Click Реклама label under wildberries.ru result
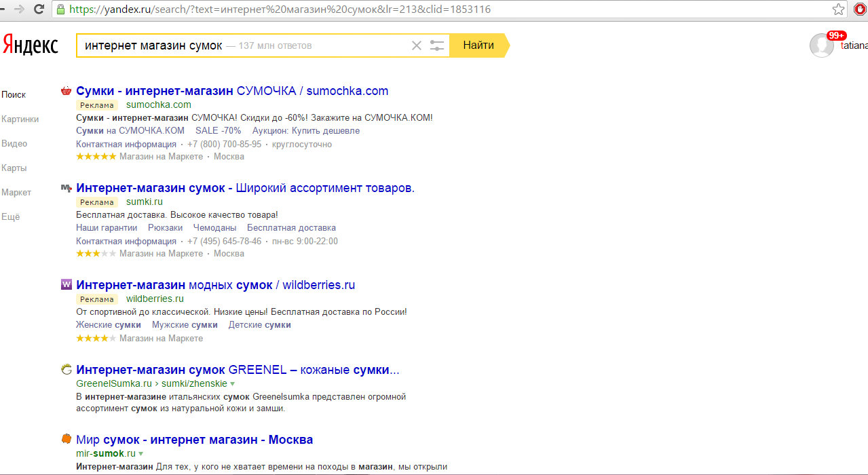This screenshot has width=868, height=475. coord(96,299)
